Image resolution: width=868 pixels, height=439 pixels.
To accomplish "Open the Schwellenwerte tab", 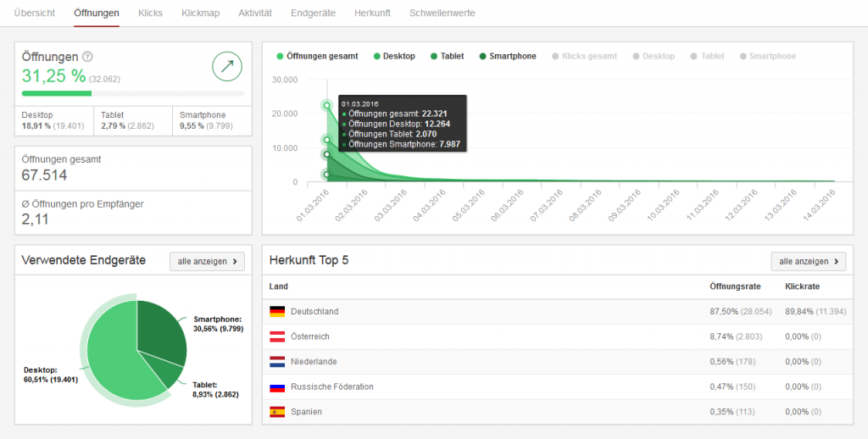I will [x=442, y=13].
